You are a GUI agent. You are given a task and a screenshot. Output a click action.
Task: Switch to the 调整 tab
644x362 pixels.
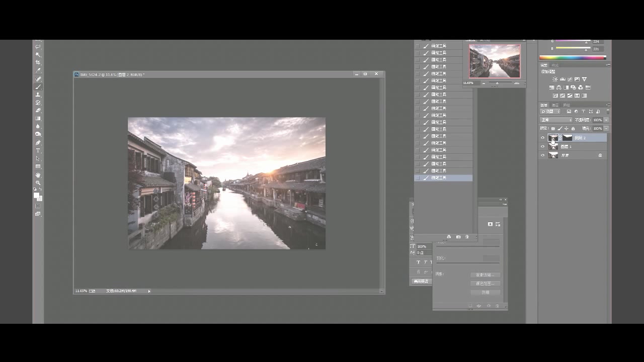pyautogui.click(x=544, y=65)
